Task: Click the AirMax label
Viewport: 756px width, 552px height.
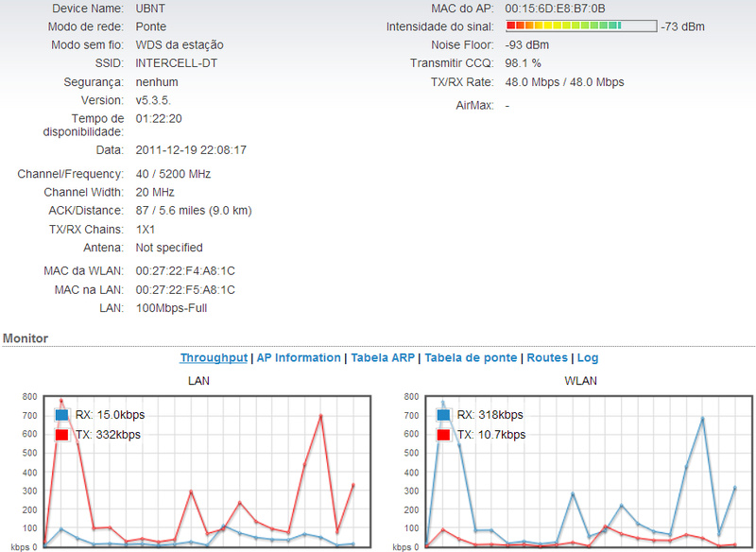Action: (x=474, y=105)
